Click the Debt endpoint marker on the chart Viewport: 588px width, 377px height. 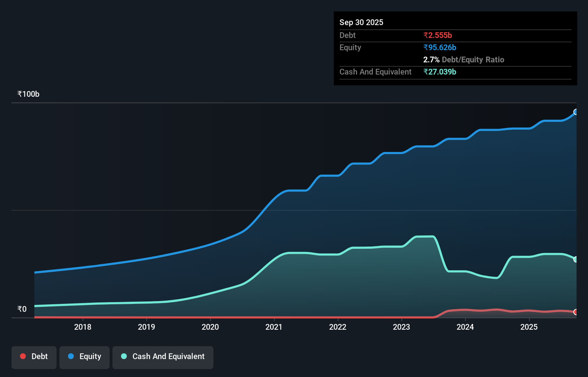[x=576, y=312]
